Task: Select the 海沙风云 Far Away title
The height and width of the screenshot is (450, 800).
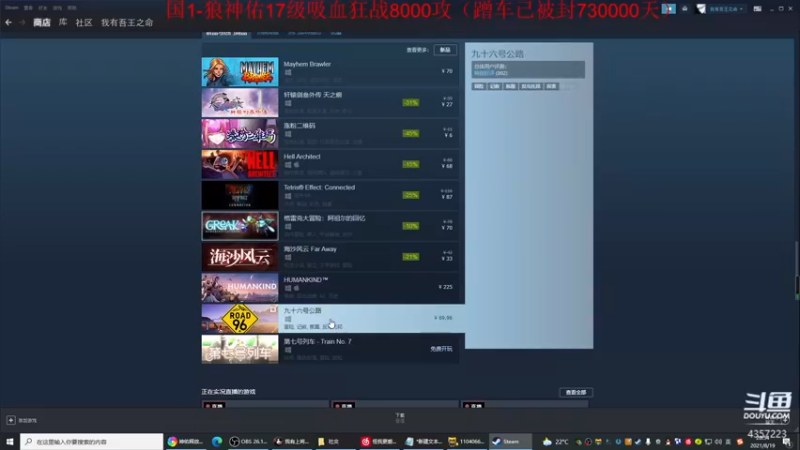Action: coord(310,249)
